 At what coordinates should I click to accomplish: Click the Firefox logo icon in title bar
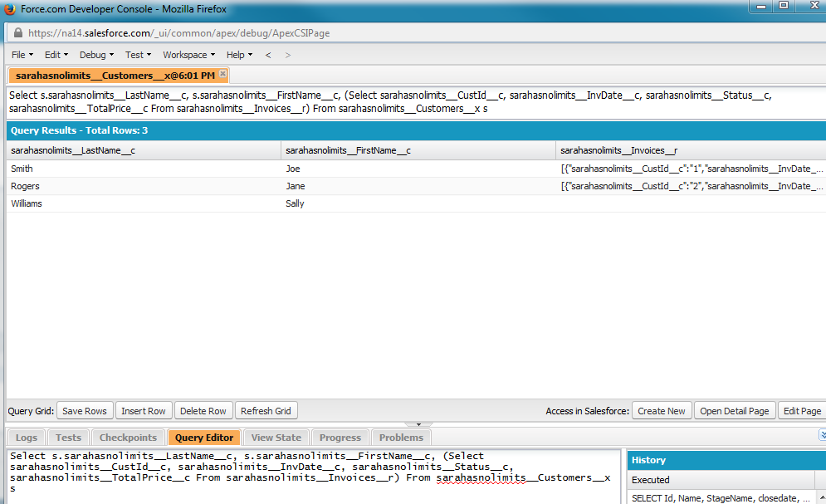tap(10, 10)
